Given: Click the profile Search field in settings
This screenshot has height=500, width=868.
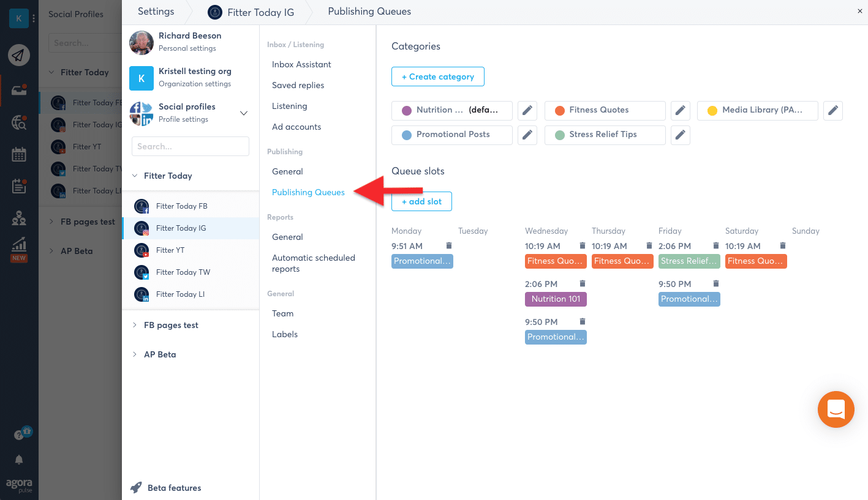Looking at the screenshot, I should [x=191, y=146].
